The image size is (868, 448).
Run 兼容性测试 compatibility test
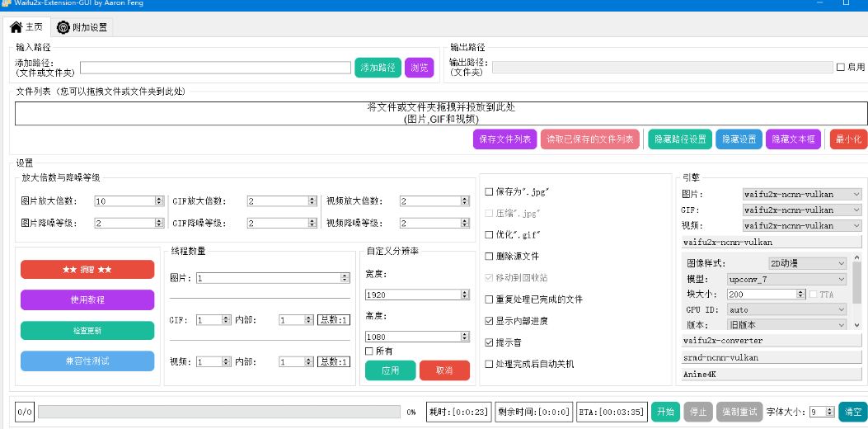(x=87, y=361)
